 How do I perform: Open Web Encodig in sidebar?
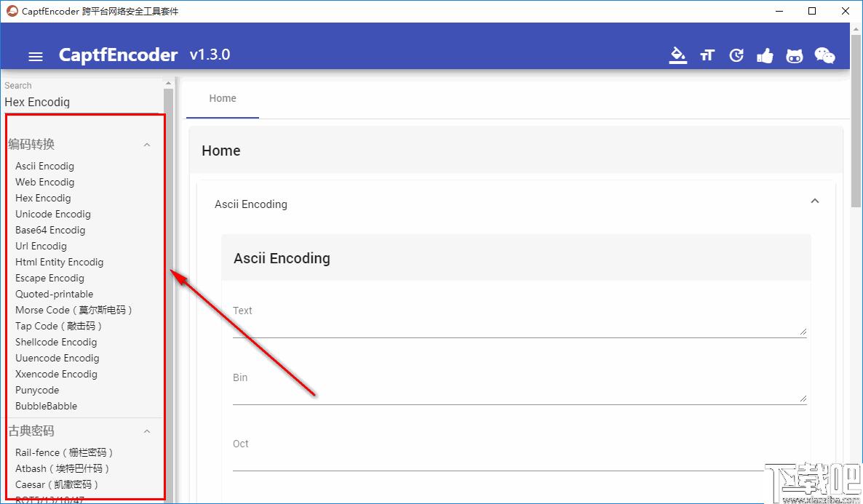pyautogui.click(x=44, y=182)
